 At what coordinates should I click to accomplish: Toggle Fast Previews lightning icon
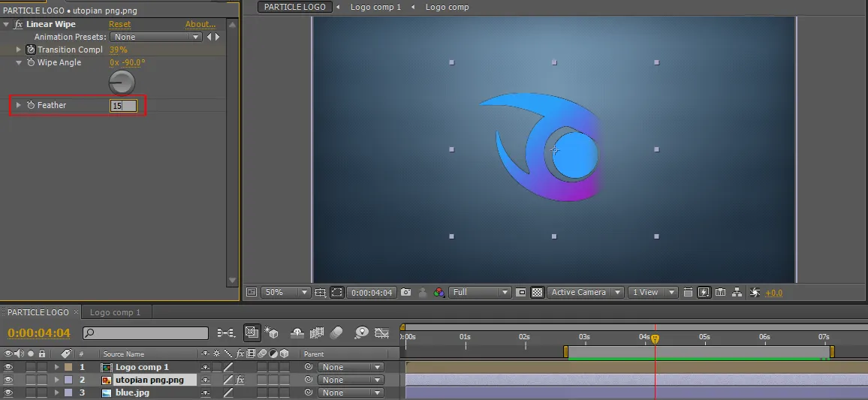coord(704,292)
